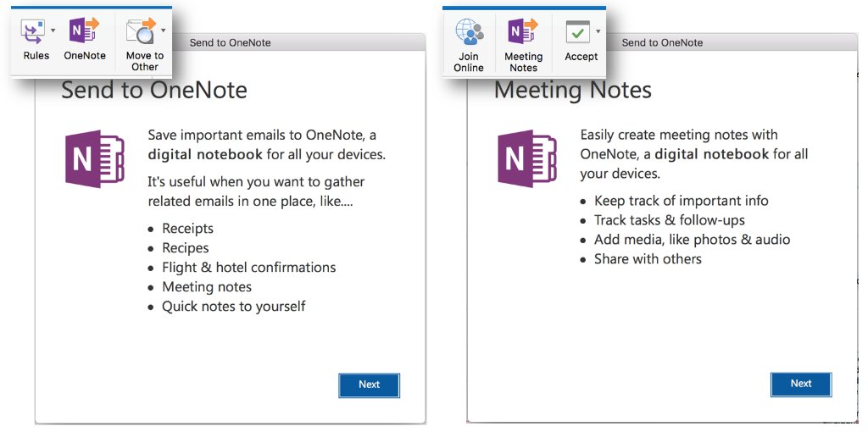Click "Add media, like photos & audio" bullet
This screenshot has height=432, width=868.
pos(693,240)
